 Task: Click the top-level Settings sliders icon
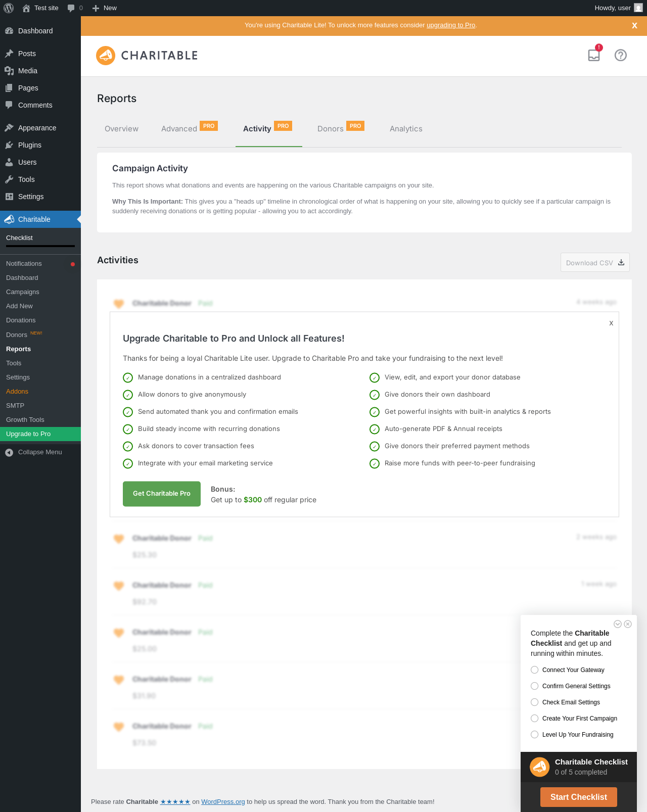tap(9, 197)
